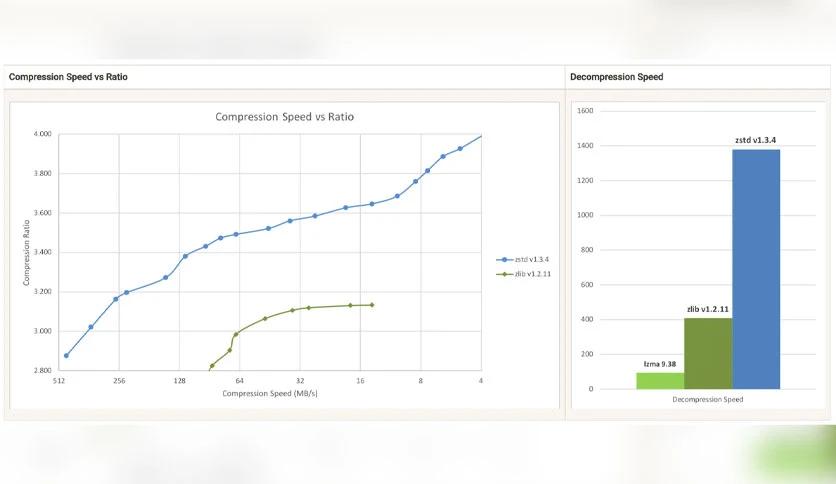
Task: Click y-axis tick label "3.000"
Action: pos(43,331)
